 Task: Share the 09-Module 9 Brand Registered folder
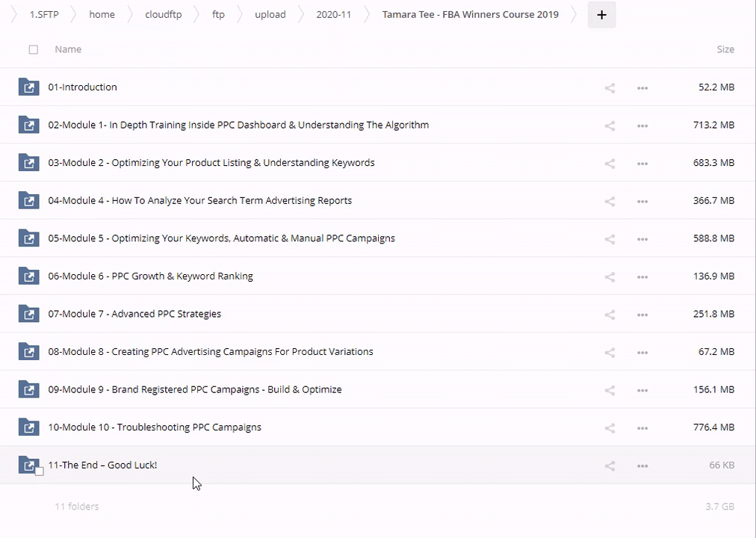pyautogui.click(x=610, y=390)
